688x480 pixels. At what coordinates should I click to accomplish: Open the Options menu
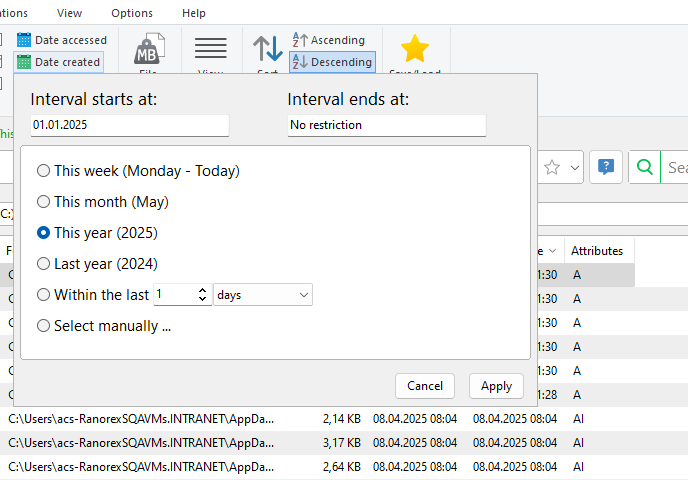[x=132, y=13]
